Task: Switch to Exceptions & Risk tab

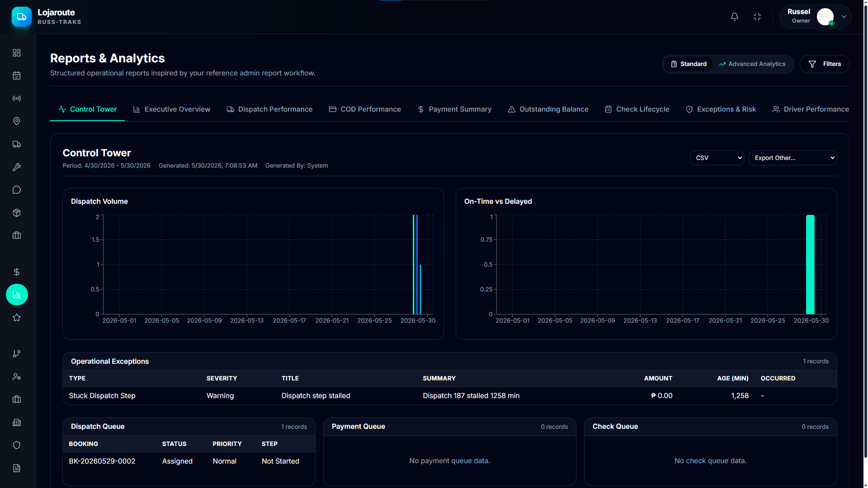Action: point(721,109)
